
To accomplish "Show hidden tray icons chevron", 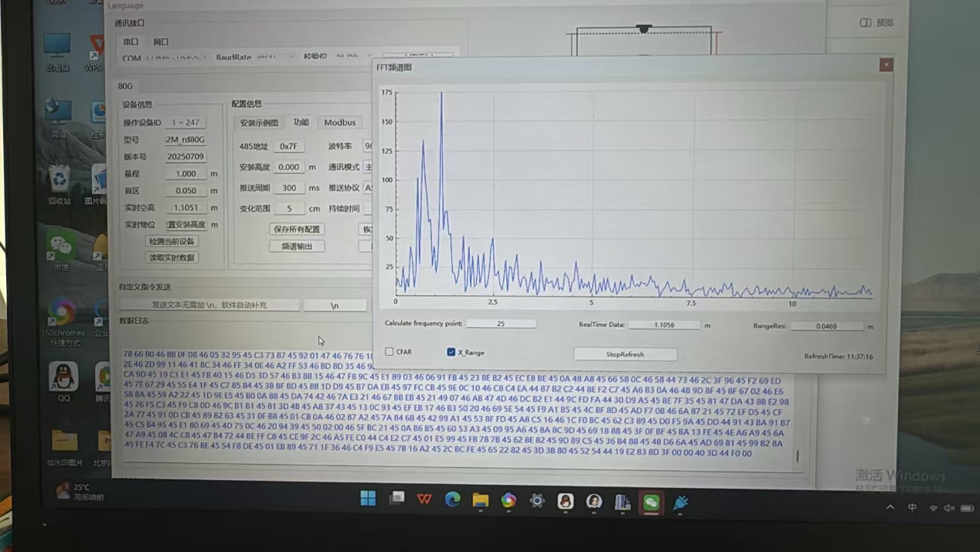I will tap(890, 508).
